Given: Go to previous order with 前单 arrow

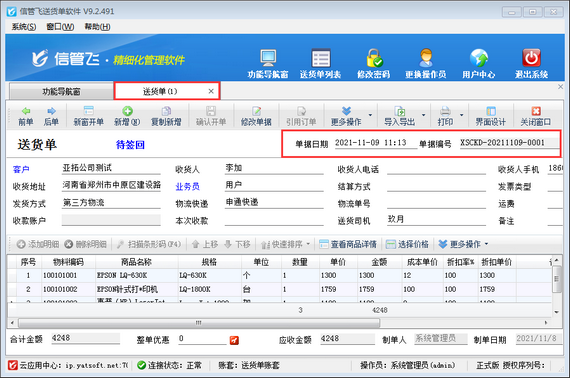Looking at the screenshot, I should [x=26, y=111].
